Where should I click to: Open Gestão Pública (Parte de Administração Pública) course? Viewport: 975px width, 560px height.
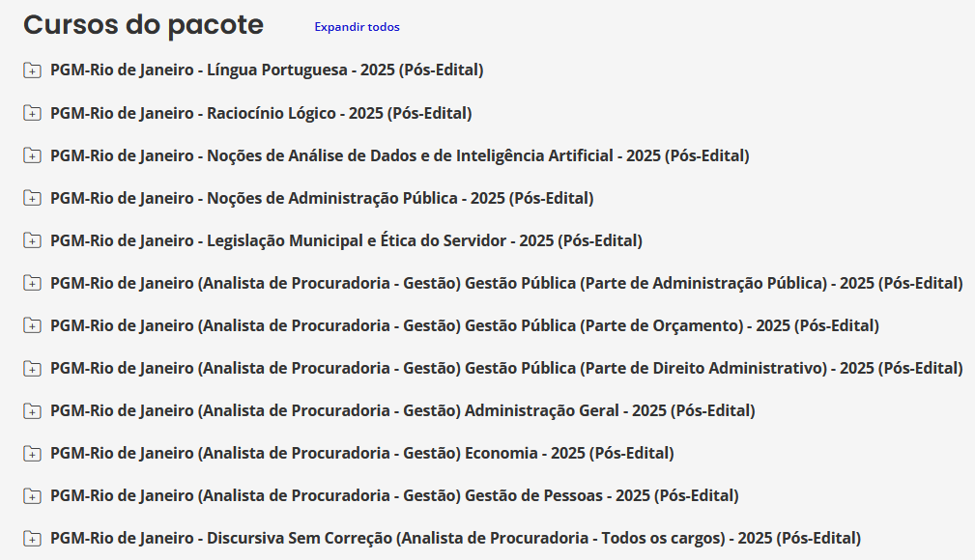505,283
